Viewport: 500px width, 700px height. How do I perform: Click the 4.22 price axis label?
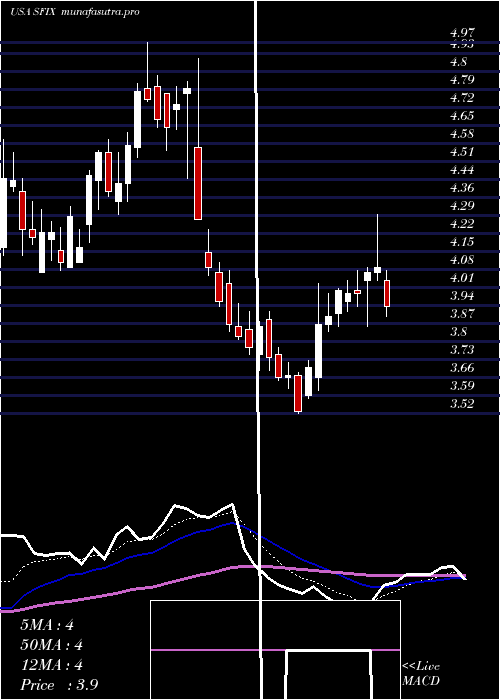tap(462, 224)
